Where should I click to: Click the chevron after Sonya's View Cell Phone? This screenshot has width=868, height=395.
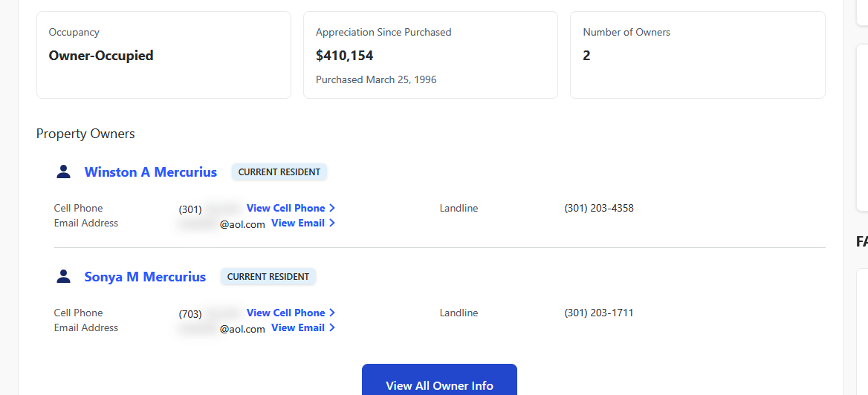332,313
